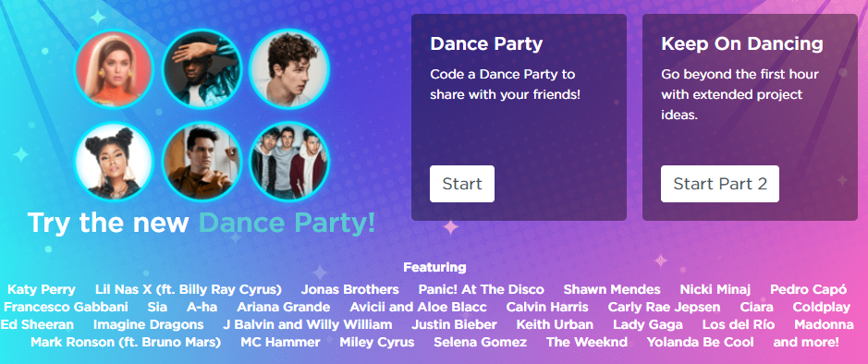This screenshot has height=364, width=868.
Task: Click MC Hammer in the artist list
Action: click(x=280, y=342)
